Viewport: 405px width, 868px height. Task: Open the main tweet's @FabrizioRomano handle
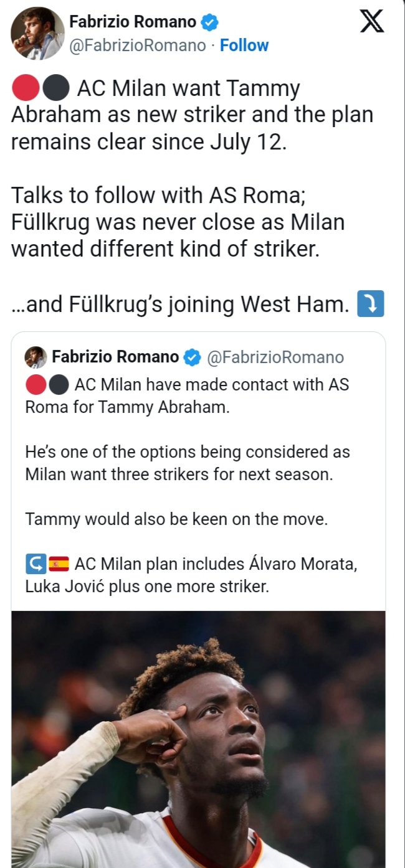point(137,45)
